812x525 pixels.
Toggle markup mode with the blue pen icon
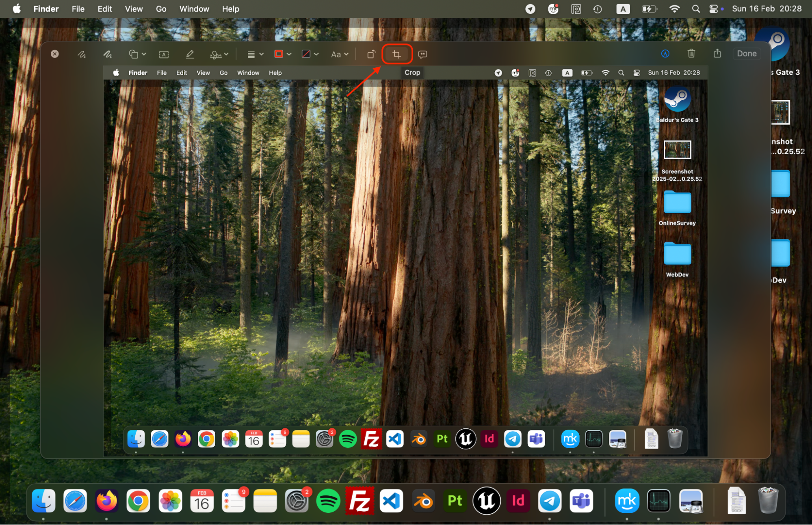point(665,53)
